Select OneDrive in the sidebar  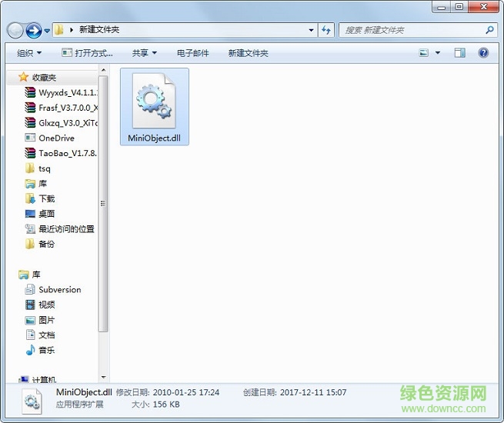click(50, 138)
